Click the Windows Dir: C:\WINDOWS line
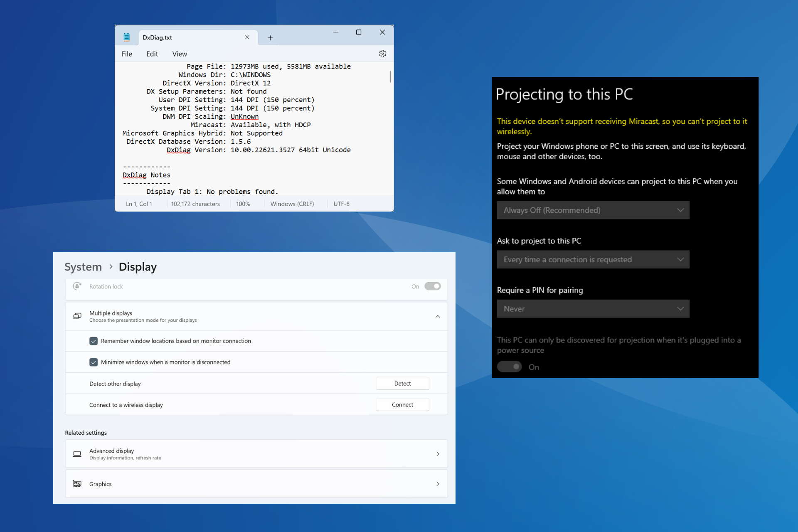 coord(224,75)
